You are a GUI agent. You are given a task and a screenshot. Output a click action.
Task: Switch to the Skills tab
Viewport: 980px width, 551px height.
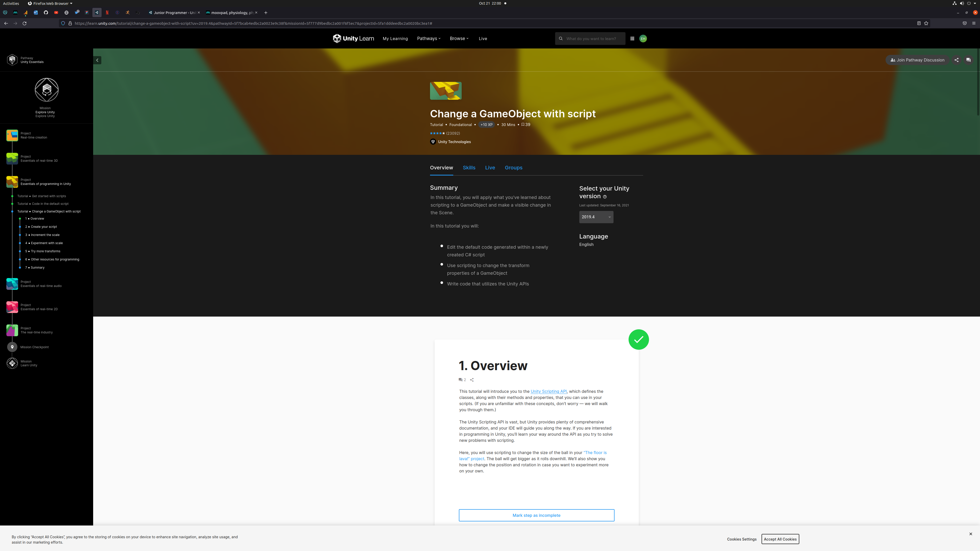coord(469,168)
